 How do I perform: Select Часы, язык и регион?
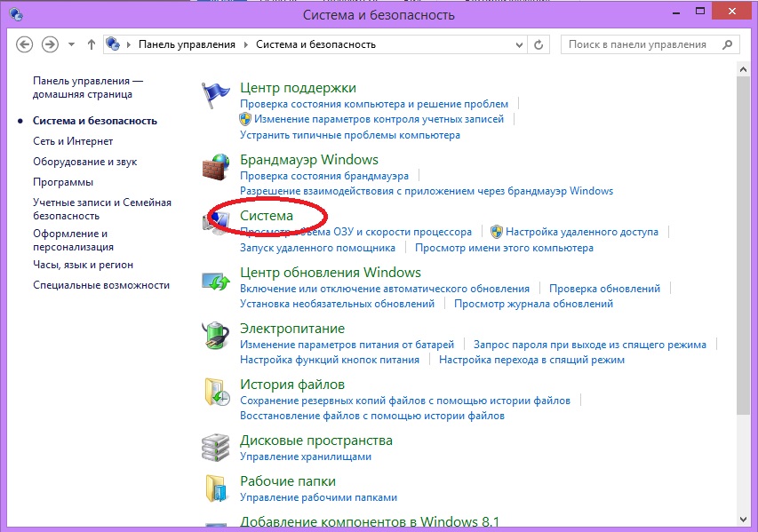pyautogui.click(x=83, y=265)
